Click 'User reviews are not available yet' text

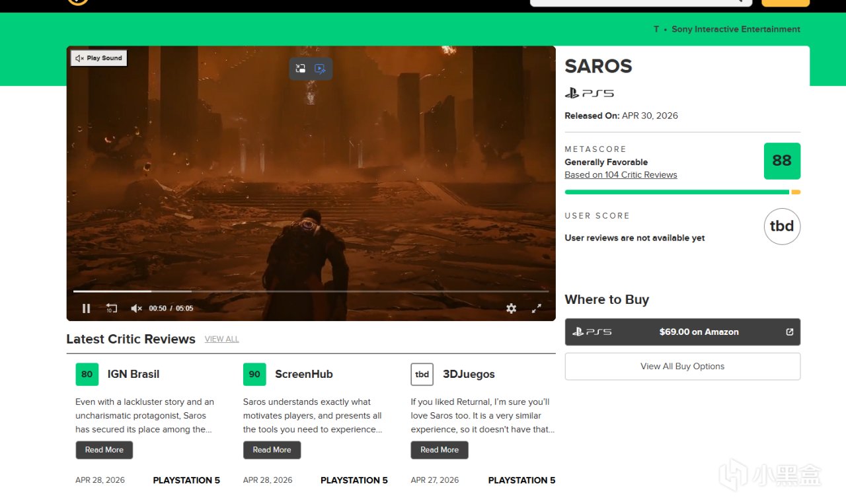point(634,238)
